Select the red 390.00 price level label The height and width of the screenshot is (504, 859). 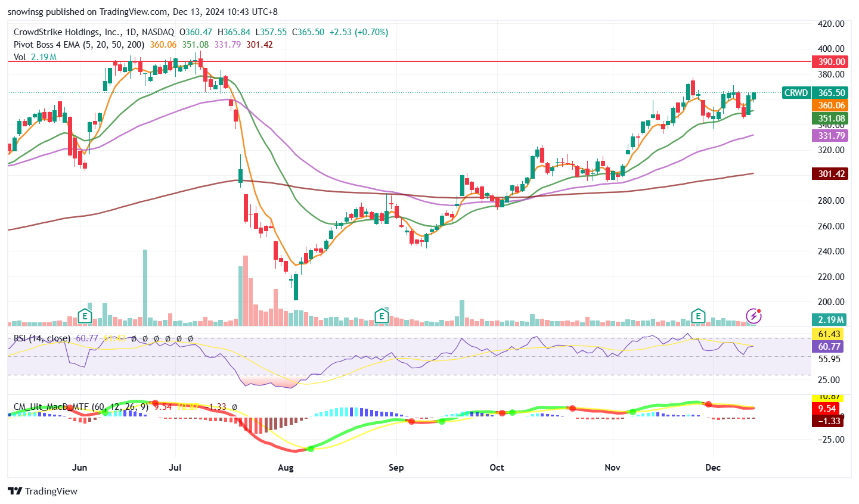point(831,62)
